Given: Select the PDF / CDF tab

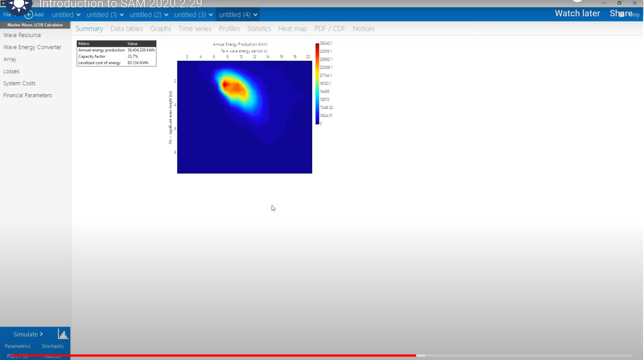Looking at the screenshot, I should pos(330,29).
